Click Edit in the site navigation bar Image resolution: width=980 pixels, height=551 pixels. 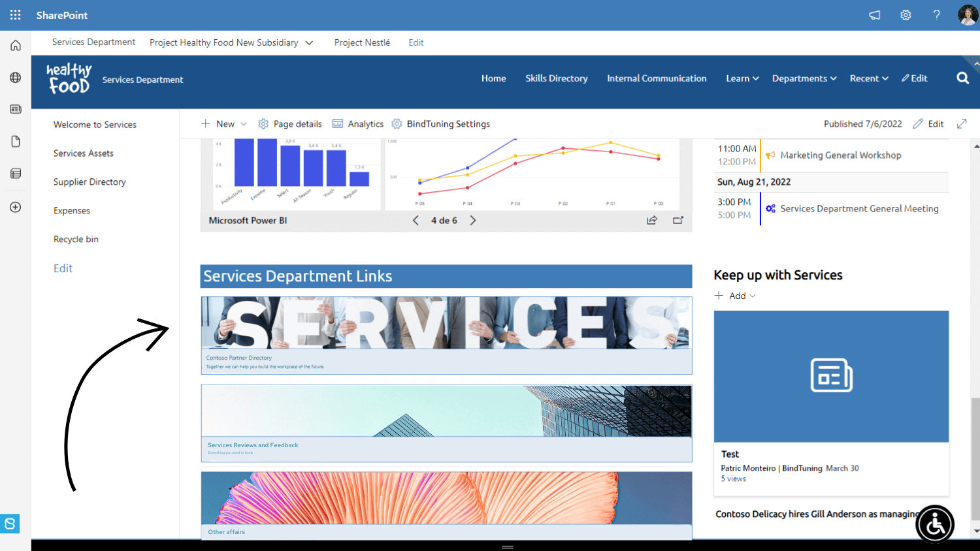tap(915, 78)
